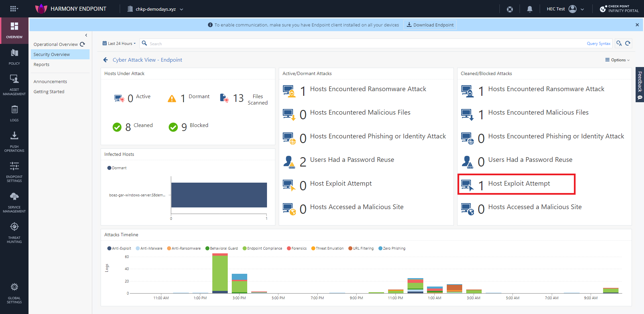This screenshot has height=314, width=644.
Task: Open cleaned Host Exploit Attempt
Action: [517, 184]
